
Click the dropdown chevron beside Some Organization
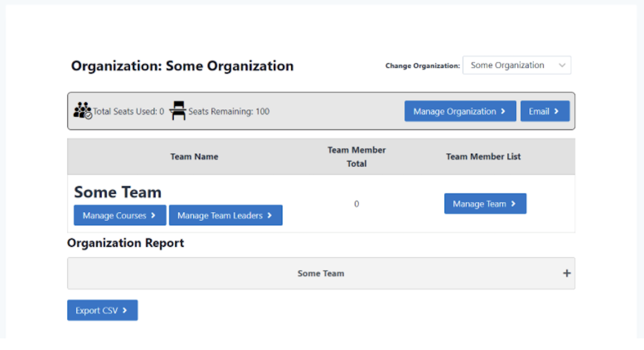pos(562,65)
